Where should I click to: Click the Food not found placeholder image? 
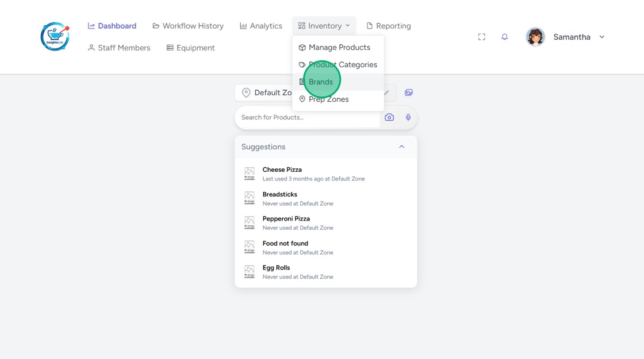point(250,248)
